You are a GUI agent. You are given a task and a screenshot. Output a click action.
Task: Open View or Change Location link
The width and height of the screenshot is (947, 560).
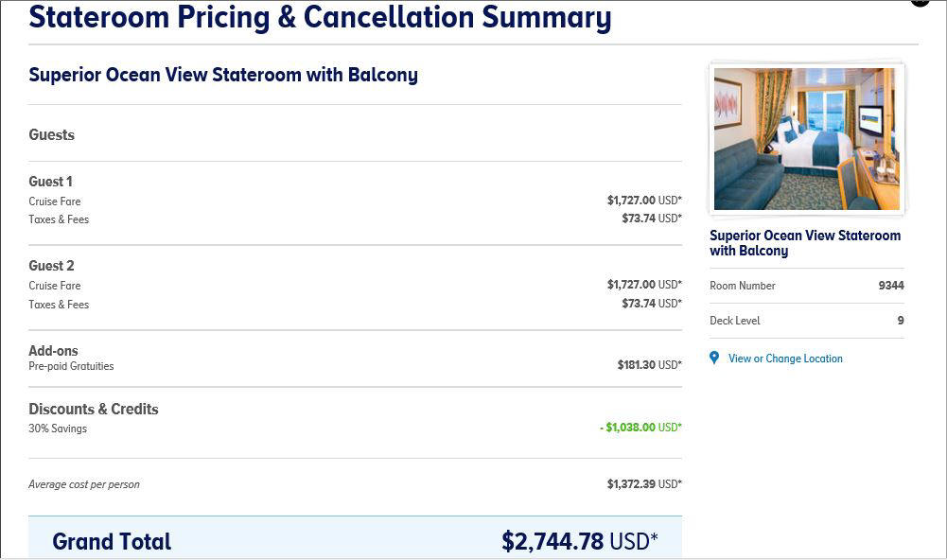(785, 359)
